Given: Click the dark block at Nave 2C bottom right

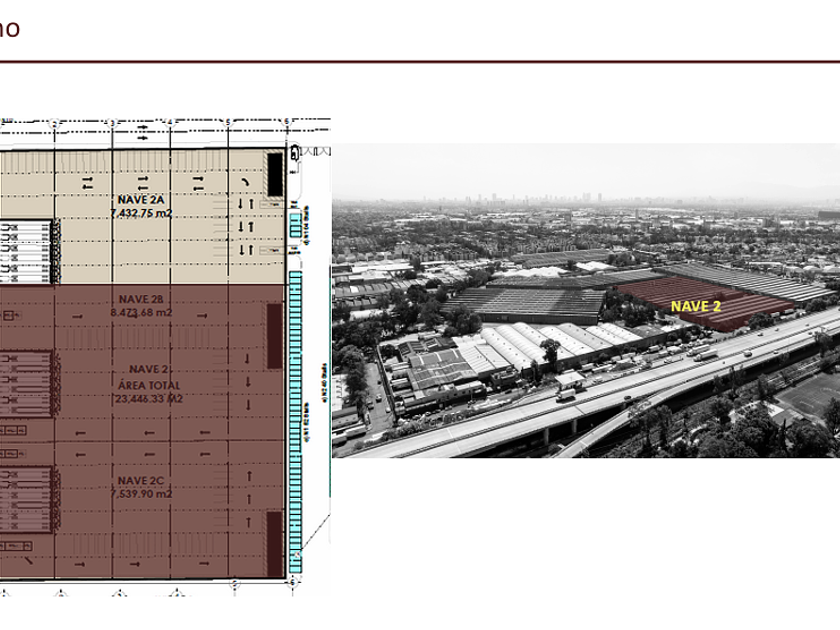Looking at the screenshot, I should [x=274, y=543].
